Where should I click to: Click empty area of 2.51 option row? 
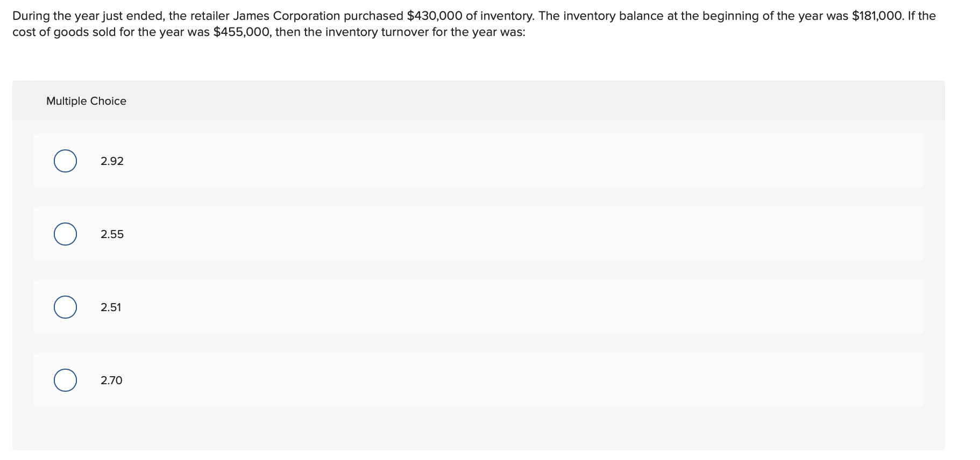484,307
